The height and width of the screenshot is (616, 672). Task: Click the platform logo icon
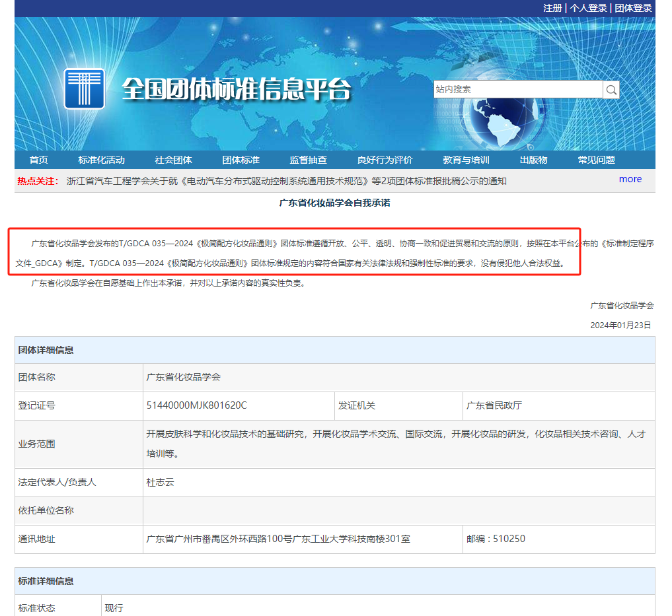click(84, 88)
